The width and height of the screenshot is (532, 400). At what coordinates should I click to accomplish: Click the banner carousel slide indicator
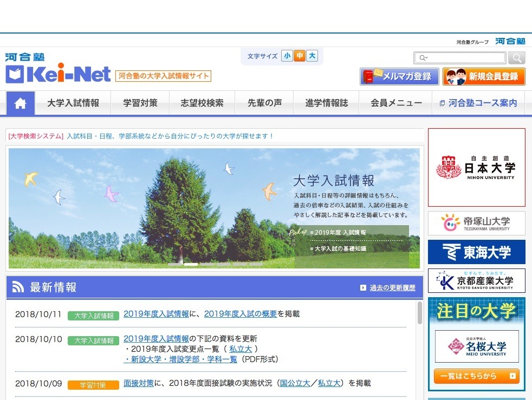coord(191,265)
